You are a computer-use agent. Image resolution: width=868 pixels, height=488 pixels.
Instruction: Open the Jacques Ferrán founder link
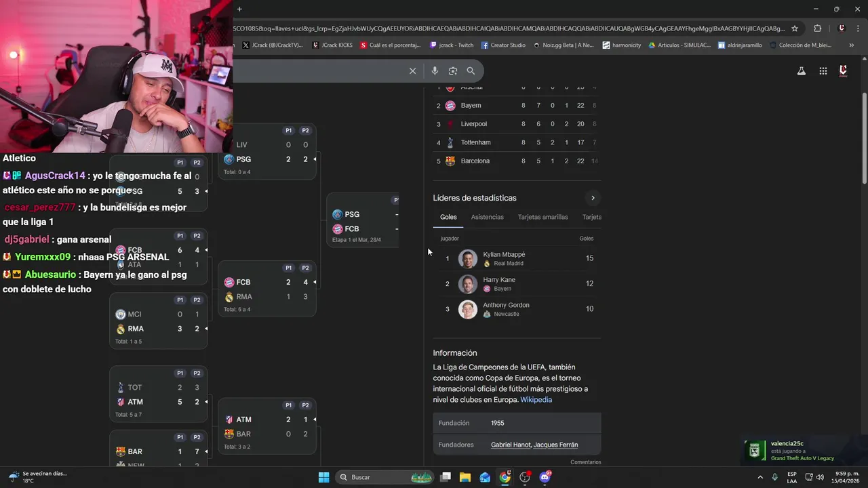pyautogui.click(x=556, y=445)
